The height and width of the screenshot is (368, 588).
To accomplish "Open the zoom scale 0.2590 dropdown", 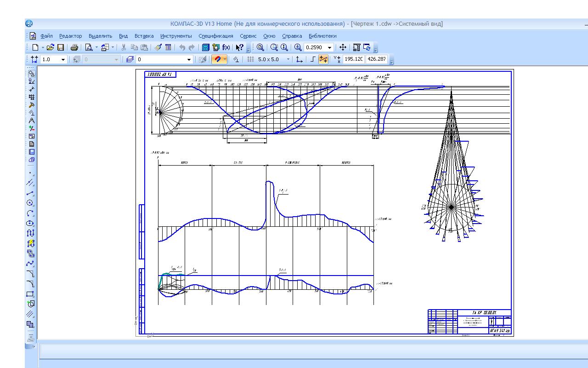I will [x=329, y=47].
